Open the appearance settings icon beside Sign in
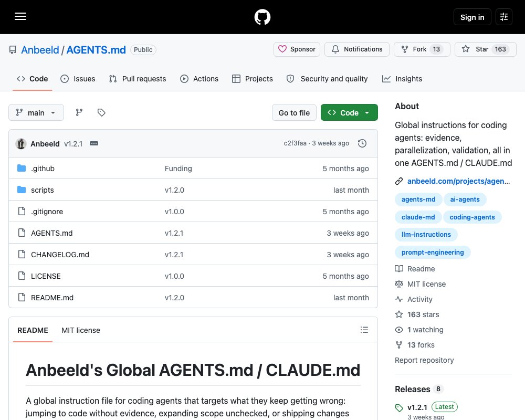 pyautogui.click(x=504, y=17)
